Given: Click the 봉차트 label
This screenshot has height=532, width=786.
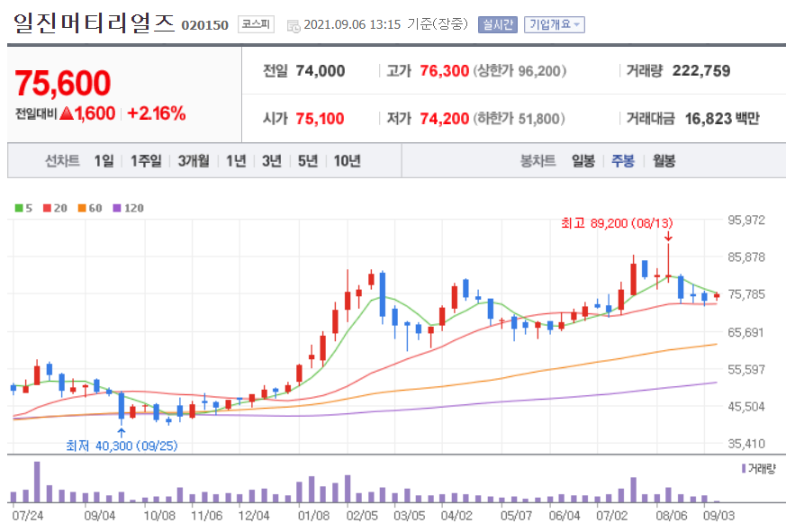Looking at the screenshot, I should (538, 161).
